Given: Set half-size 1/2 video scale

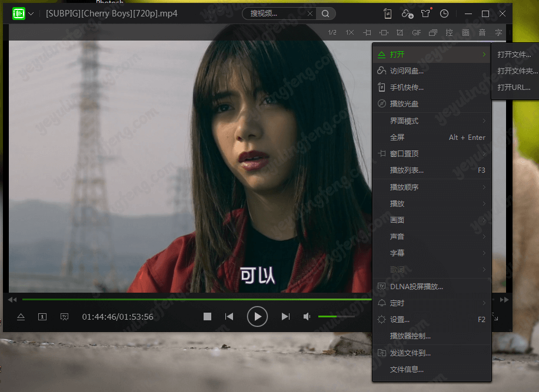Looking at the screenshot, I should 332,32.
